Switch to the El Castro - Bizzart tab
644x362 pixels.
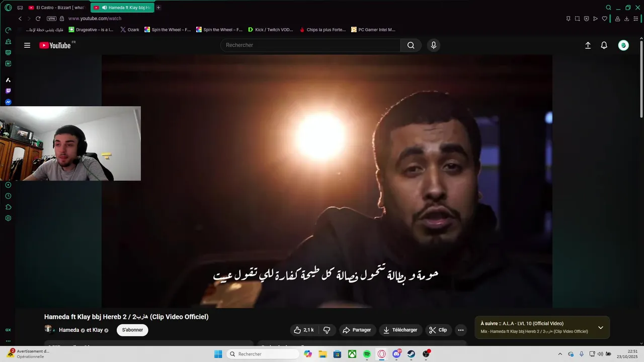pyautogui.click(x=56, y=8)
